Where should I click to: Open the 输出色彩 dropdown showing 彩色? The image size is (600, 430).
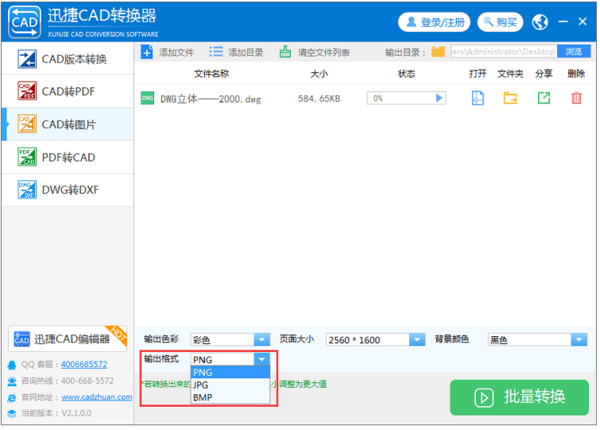pos(230,339)
